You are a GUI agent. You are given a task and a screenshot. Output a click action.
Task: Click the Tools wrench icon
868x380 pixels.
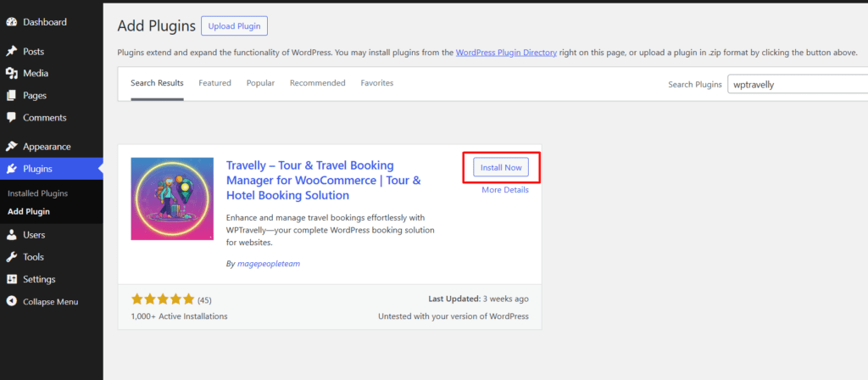11,257
